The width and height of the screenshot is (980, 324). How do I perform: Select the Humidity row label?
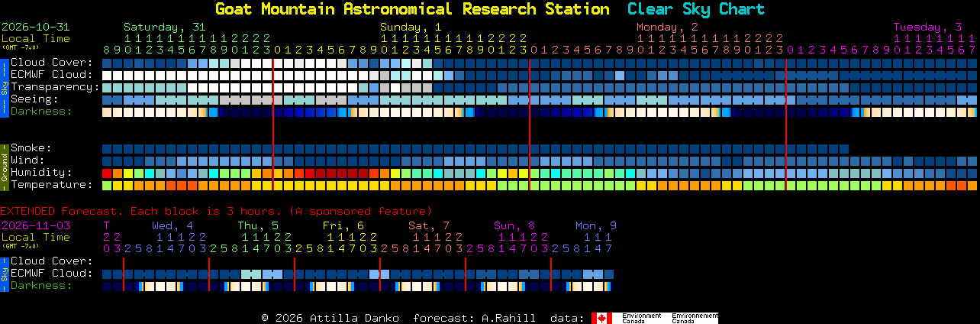click(41, 173)
